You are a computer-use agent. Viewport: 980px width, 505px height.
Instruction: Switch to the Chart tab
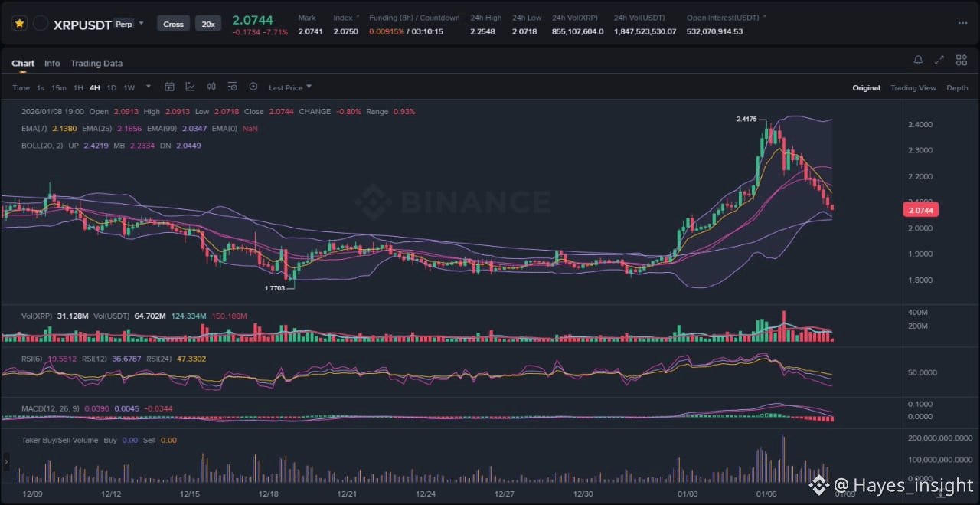coord(23,64)
